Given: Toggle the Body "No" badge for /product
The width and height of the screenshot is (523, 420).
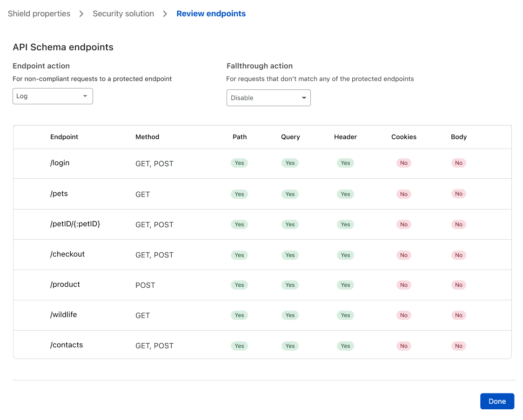Looking at the screenshot, I should point(458,285).
